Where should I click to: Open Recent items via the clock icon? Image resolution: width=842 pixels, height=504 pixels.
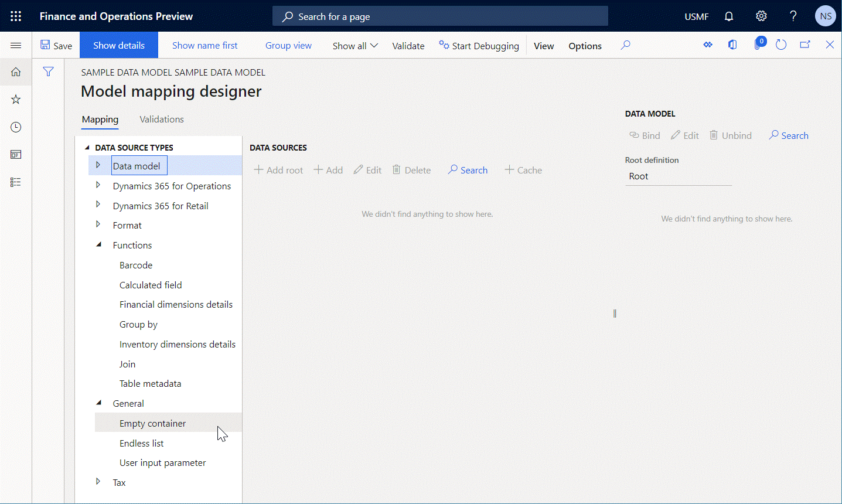[x=15, y=127]
